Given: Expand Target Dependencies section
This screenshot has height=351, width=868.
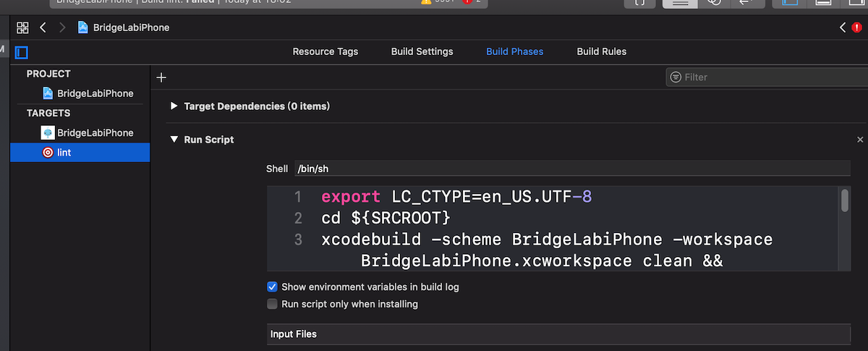Looking at the screenshot, I should click(174, 106).
